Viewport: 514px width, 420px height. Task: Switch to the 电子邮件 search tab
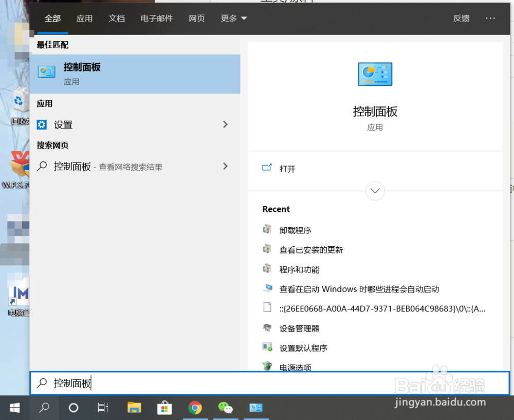pyautogui.click(x=156, y=18)
